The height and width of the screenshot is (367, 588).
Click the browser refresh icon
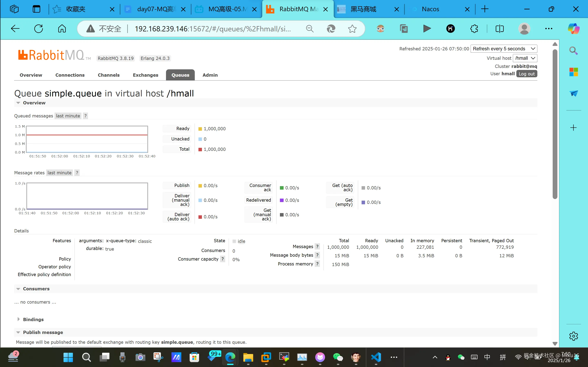(38, 29)
